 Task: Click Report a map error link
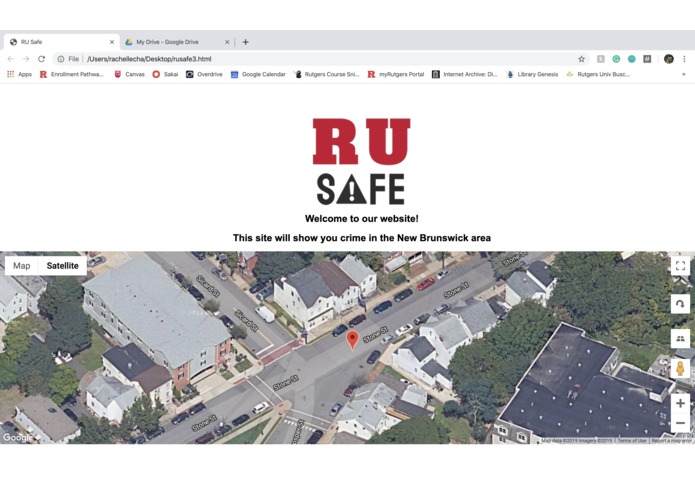click(x=671, y=441)
